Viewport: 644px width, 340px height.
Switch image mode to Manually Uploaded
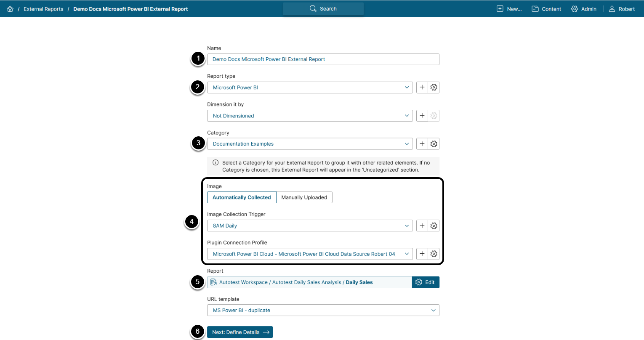click(304, 197)
